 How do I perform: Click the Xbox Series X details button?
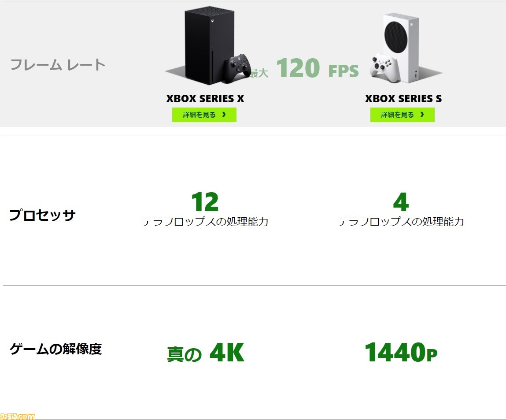click(x=204, y=115)
